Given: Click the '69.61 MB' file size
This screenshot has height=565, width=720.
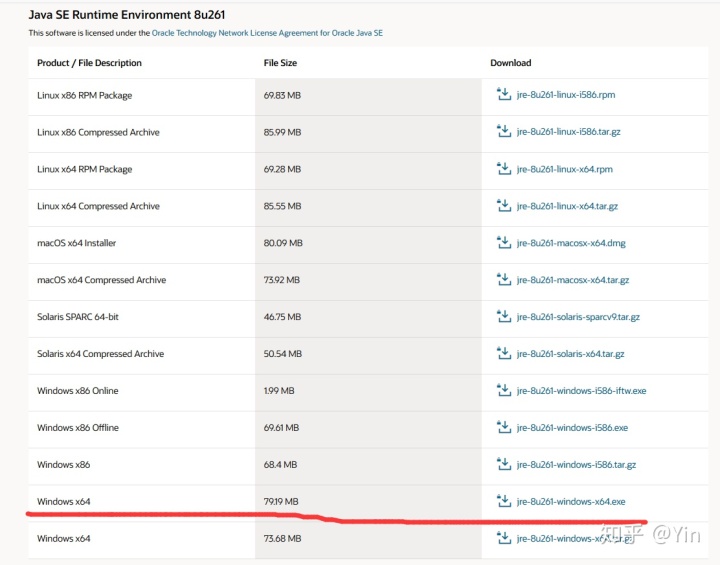Looking at the screenshot, I should pos(281,428).
